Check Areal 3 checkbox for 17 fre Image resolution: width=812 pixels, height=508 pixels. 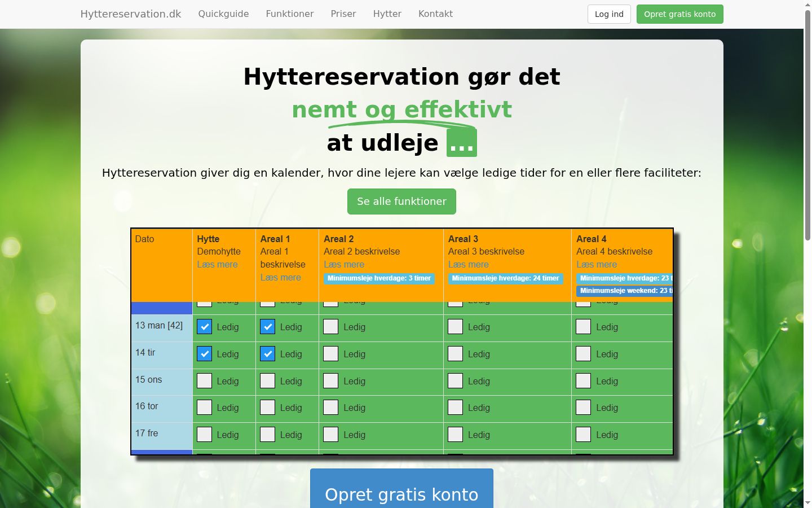456,435
